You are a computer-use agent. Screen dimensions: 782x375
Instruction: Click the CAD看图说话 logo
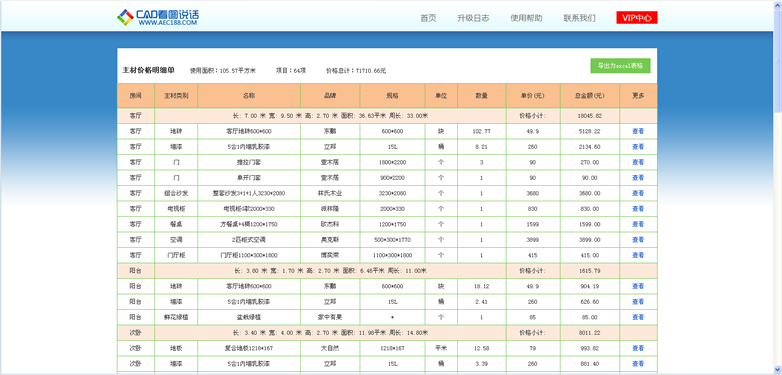click(158, 17)
